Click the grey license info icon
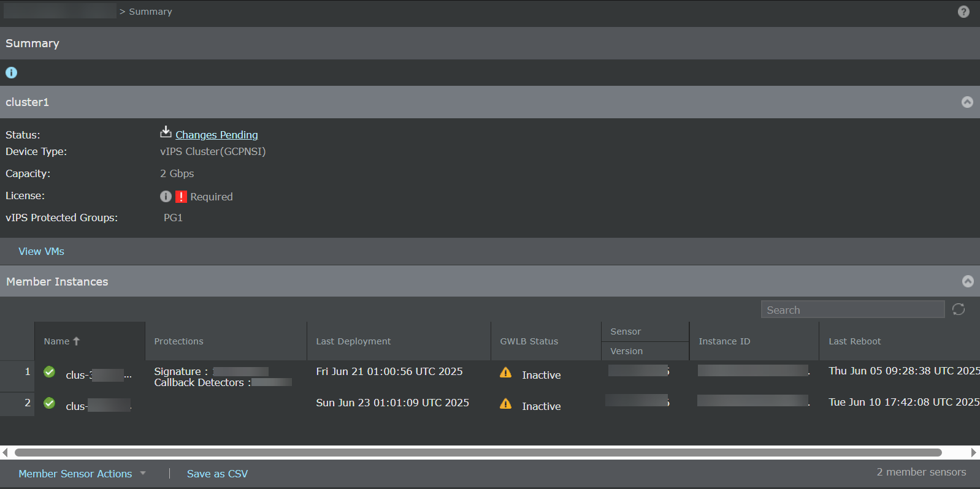Viewport: 980px width, 489px height. (166, 196)
